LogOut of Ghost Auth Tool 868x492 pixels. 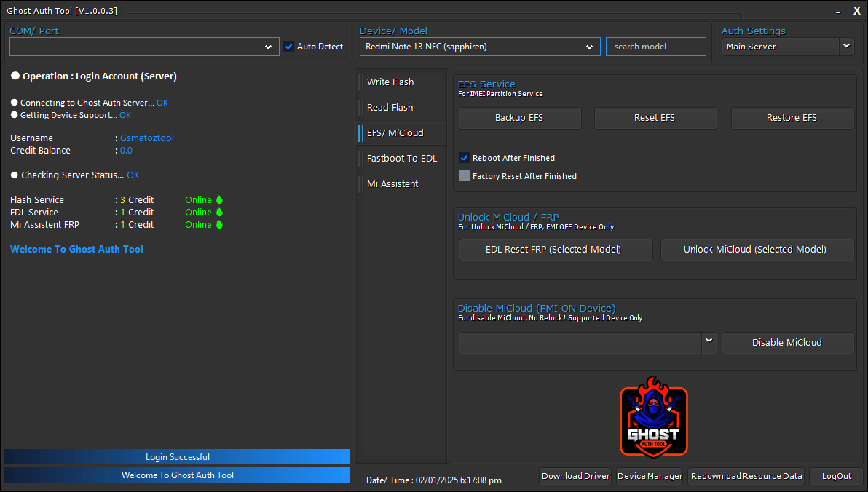[835, 476]
